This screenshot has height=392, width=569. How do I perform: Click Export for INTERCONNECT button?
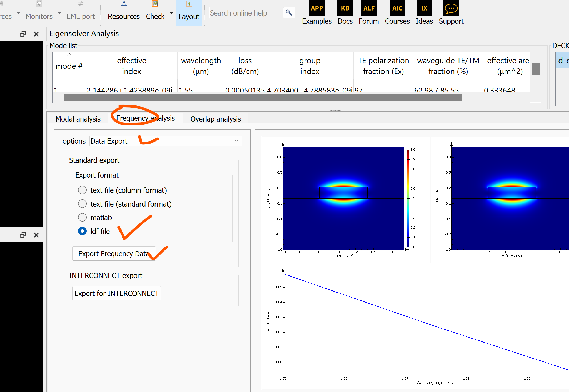116,293
